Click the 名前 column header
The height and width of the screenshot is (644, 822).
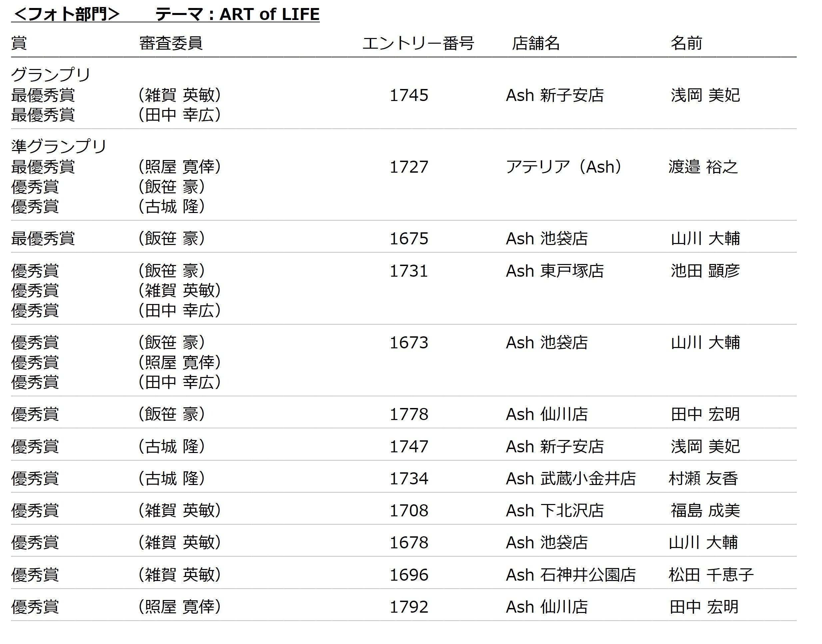(x=686, y=43)
